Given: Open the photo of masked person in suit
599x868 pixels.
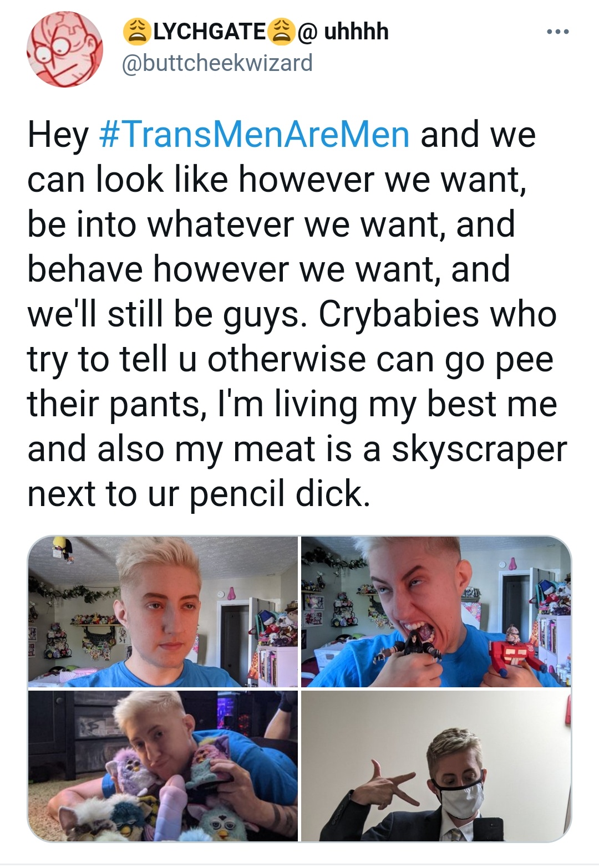Looking at the screenshot, I should (x=436, y=766).
